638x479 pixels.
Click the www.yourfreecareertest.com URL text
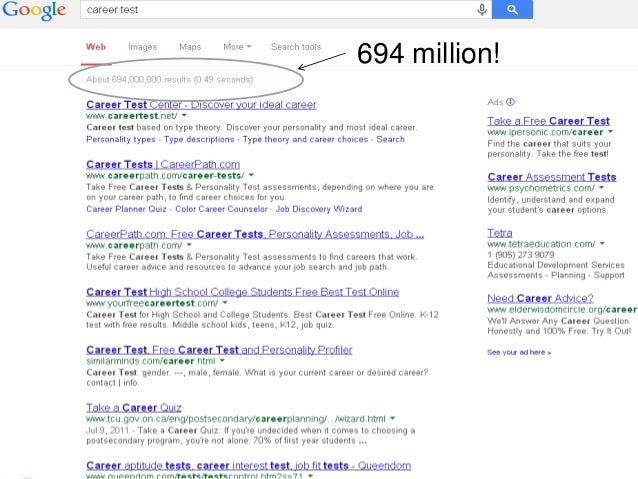pyautogui.click(x=152, y=303)
